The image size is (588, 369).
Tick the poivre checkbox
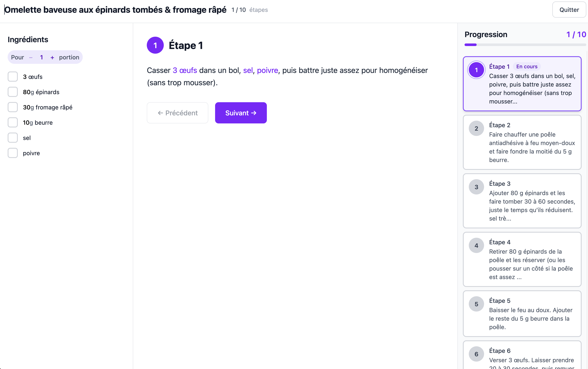[x=13, y=153]
